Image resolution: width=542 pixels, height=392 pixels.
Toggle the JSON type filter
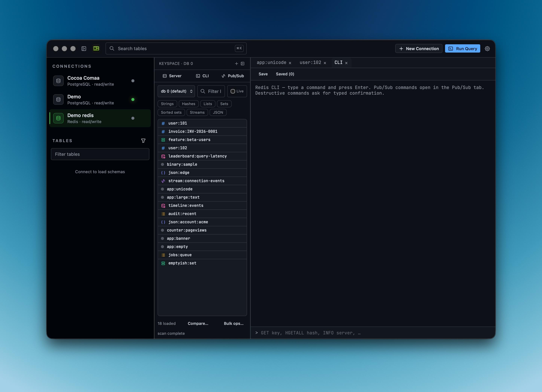(218, 112)
